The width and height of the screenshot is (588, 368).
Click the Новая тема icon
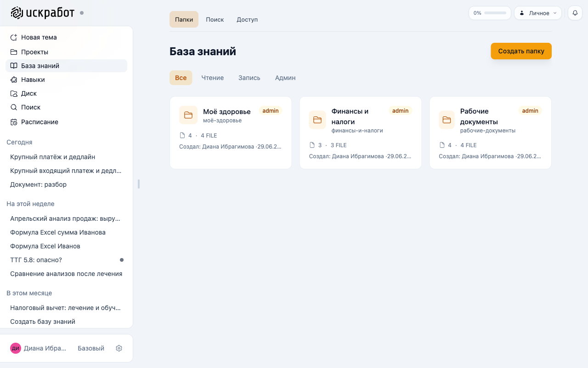14,37
